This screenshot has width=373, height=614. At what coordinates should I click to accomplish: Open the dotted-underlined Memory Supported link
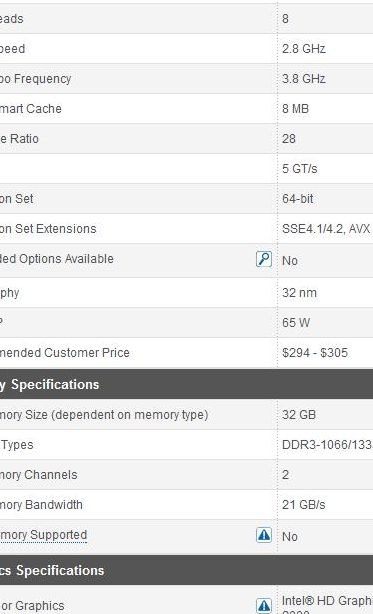[x=43, y=535]
